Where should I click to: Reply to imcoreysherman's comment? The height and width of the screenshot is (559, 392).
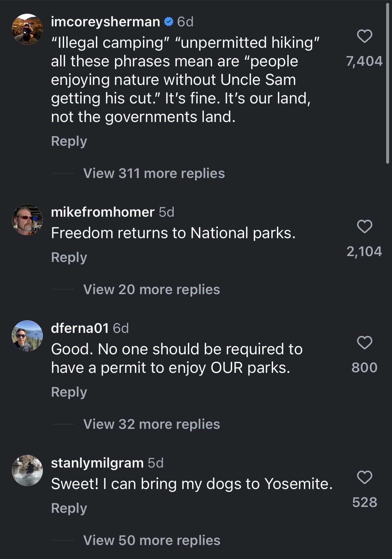coord(69,141)
